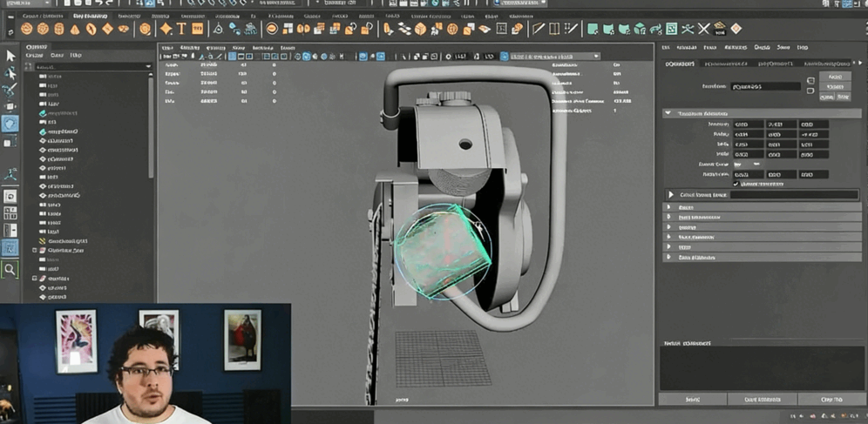868x424 pixels.
Task: Click the Outliner vertical scrollbar
Action: pyautogui.click(x=151, y=128)
